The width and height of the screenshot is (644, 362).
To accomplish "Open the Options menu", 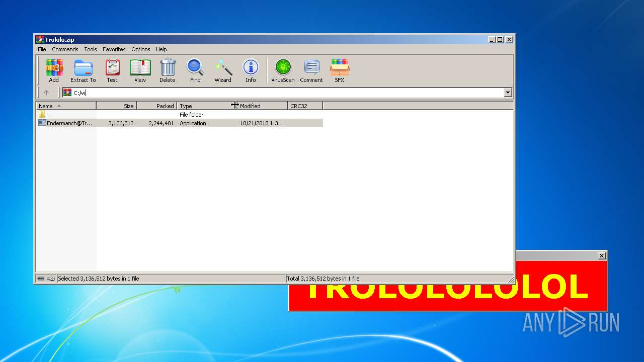I will click(141, 49).
